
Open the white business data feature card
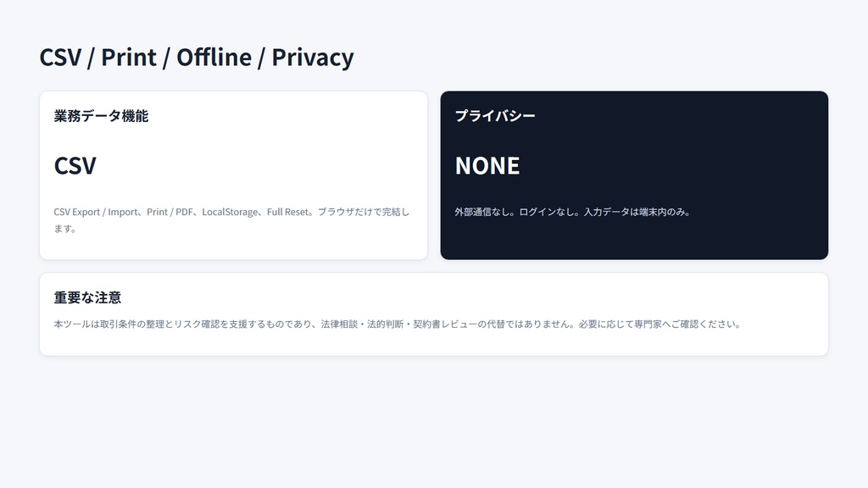pos(234,175)
